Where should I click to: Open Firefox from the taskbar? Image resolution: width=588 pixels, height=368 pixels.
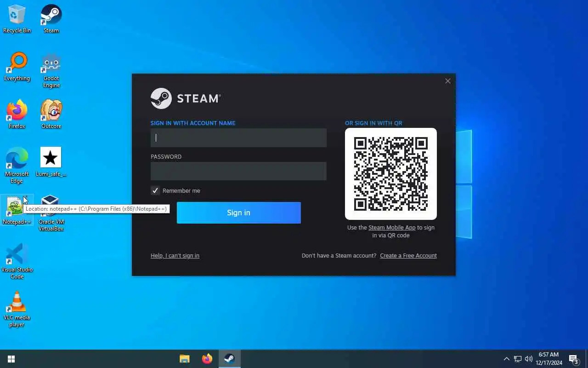[207, 359]
